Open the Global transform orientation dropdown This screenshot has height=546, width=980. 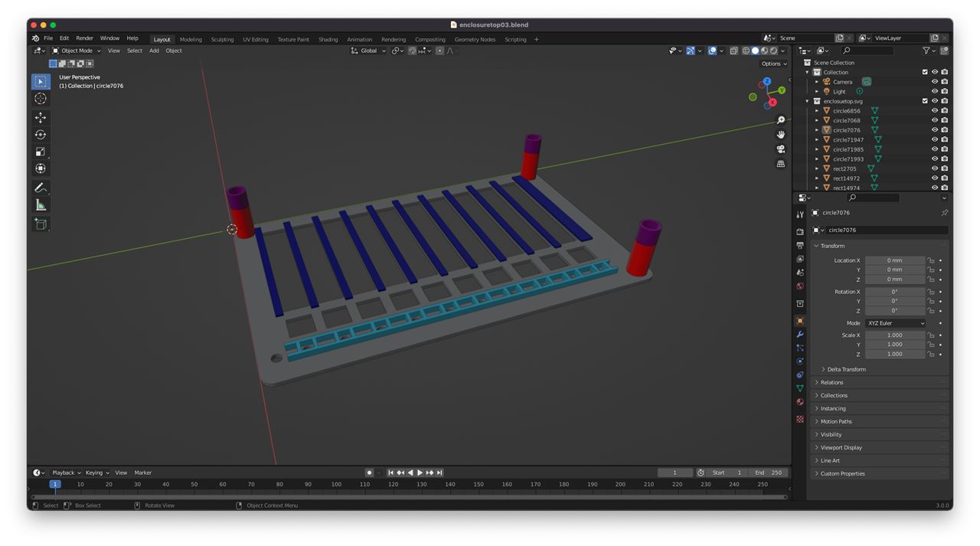(368, 51)
